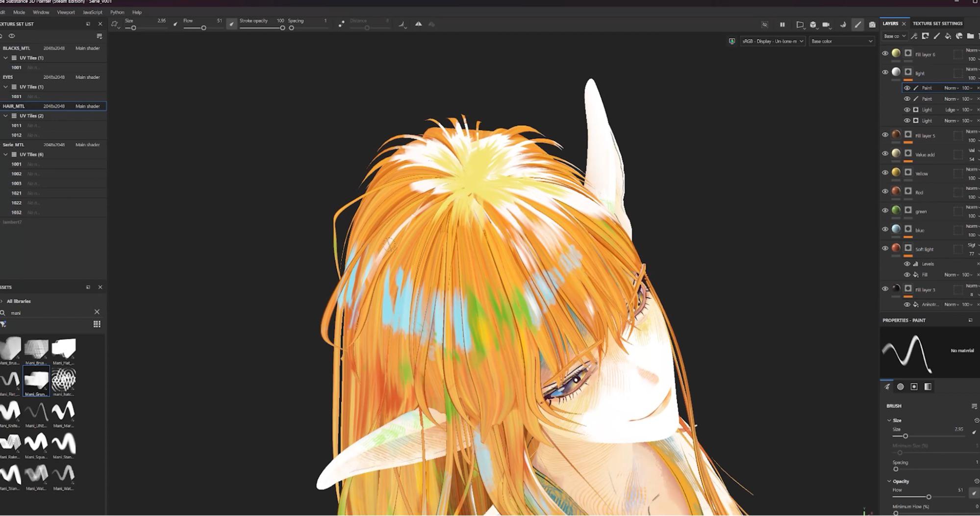Click the assets search field containing 'mani'
This screenshot has height=516, width=980.
click(49, 312)
